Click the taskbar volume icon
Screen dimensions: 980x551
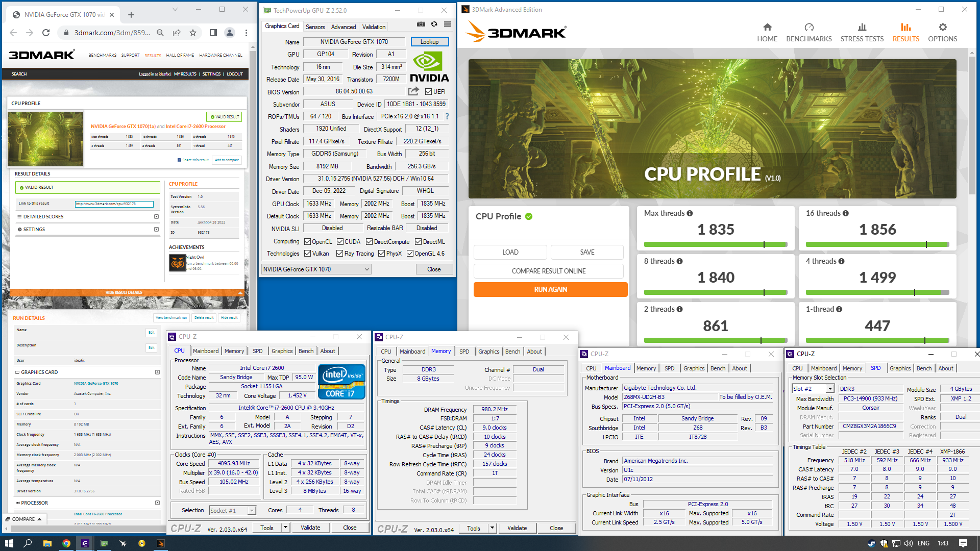tap(908, 543)
